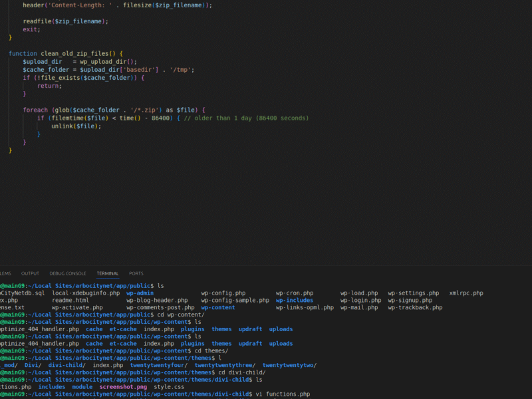The height and width of the screenshot is (399, 532).
Task: Click wp-admin in the directory listing
Action: (x=142, y=293)
